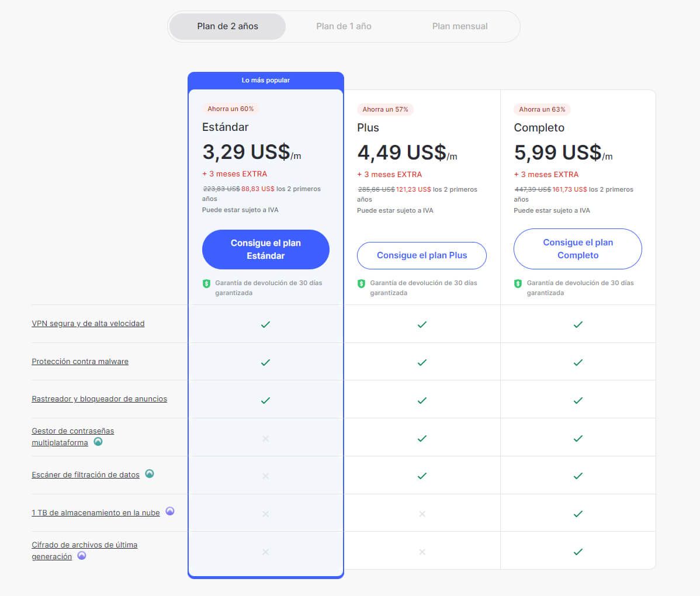700x596 pixels.
Task: Click Estándar cross for 1 TB almacenamiento row
Action: pyautogui.click(x=266, y=514)
